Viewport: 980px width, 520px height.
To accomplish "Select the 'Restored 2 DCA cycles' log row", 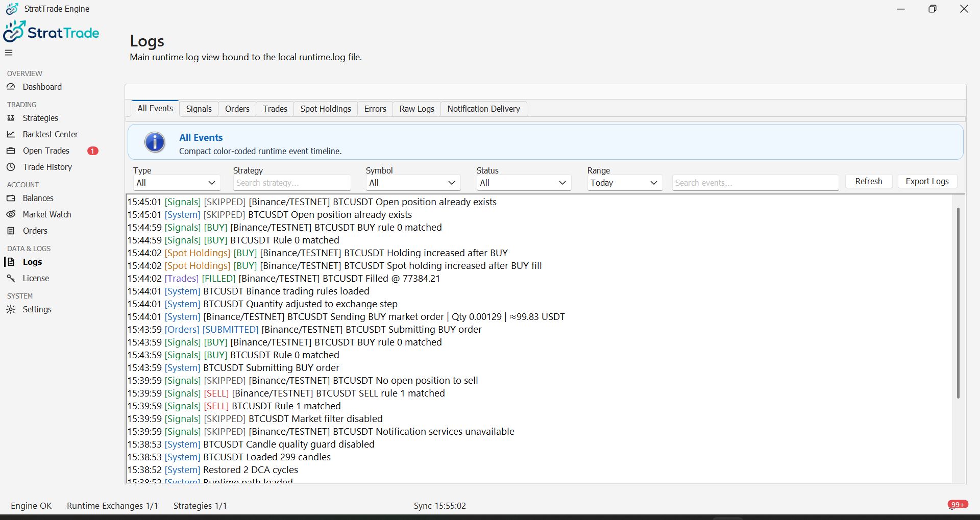I will click(x=213, y=470).
